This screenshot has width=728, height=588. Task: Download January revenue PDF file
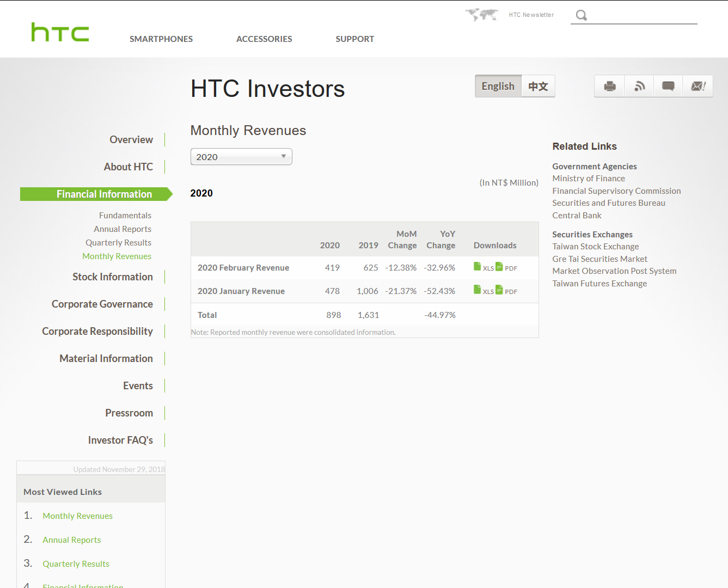[506, 290]
